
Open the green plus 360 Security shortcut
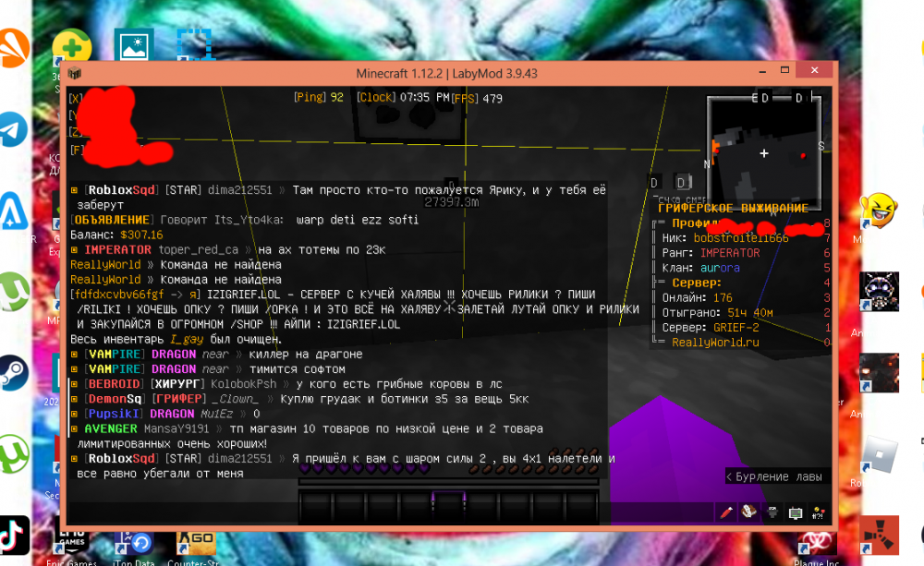(72, 47)
